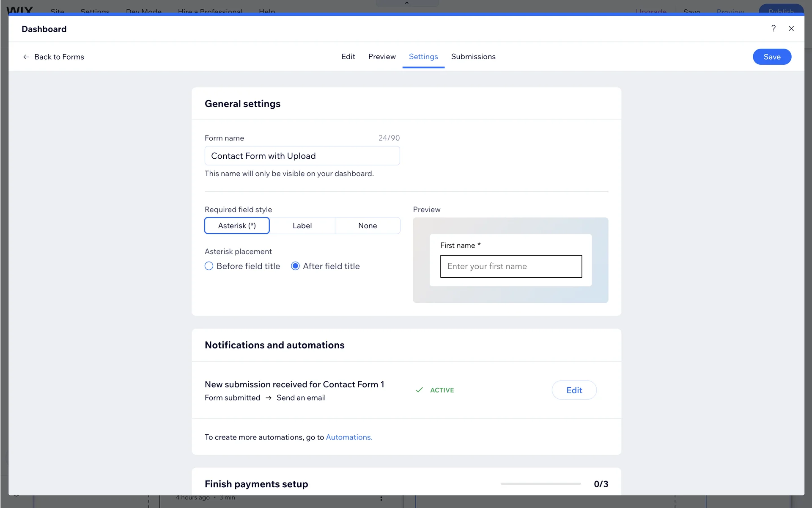Open the Automations link
The width and height of the screenshot is (812, 508).
pos(349,437)
